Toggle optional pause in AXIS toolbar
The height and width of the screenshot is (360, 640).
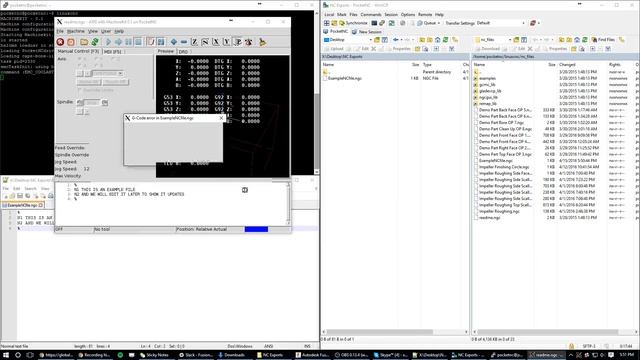(x=161, y=42)
